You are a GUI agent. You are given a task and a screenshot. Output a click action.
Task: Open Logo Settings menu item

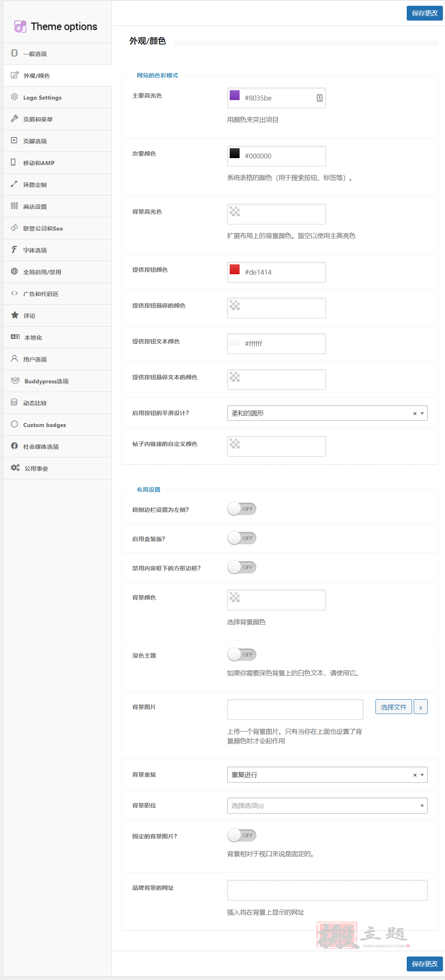point(58,97)
